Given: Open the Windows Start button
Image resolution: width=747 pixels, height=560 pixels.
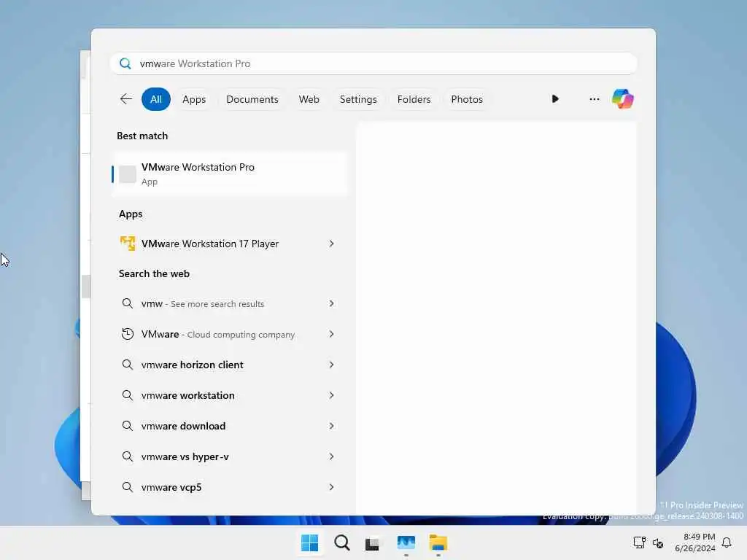Looking at the screenshot, I should point(309,542).
